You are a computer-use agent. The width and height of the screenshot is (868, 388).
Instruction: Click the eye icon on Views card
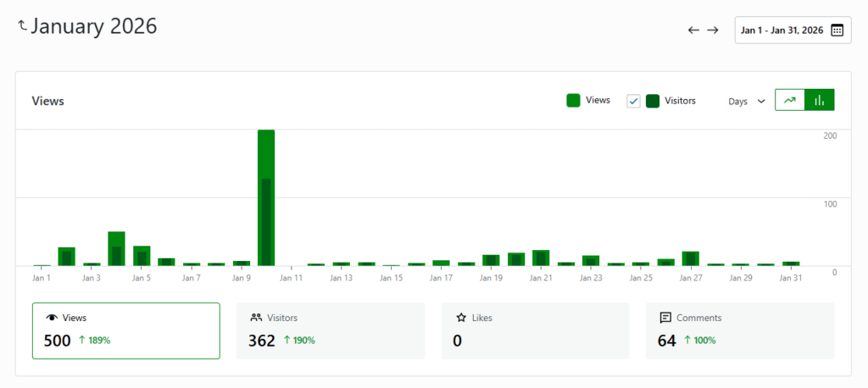pos(52,318)
